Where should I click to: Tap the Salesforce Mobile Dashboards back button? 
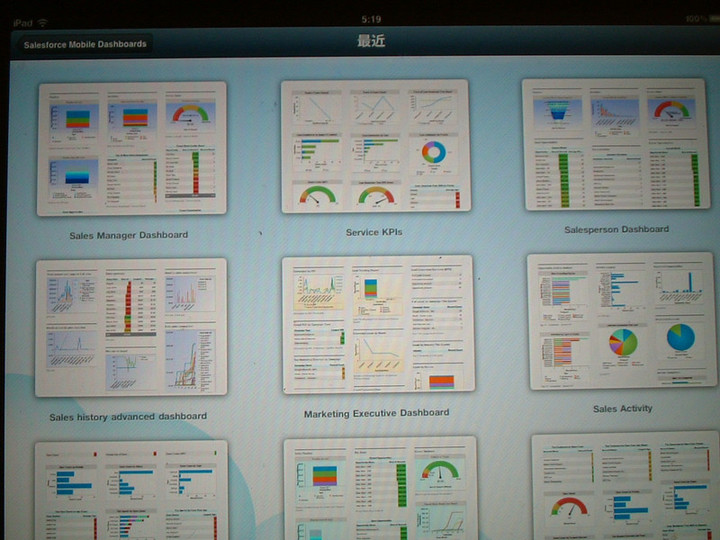[85, 45]
